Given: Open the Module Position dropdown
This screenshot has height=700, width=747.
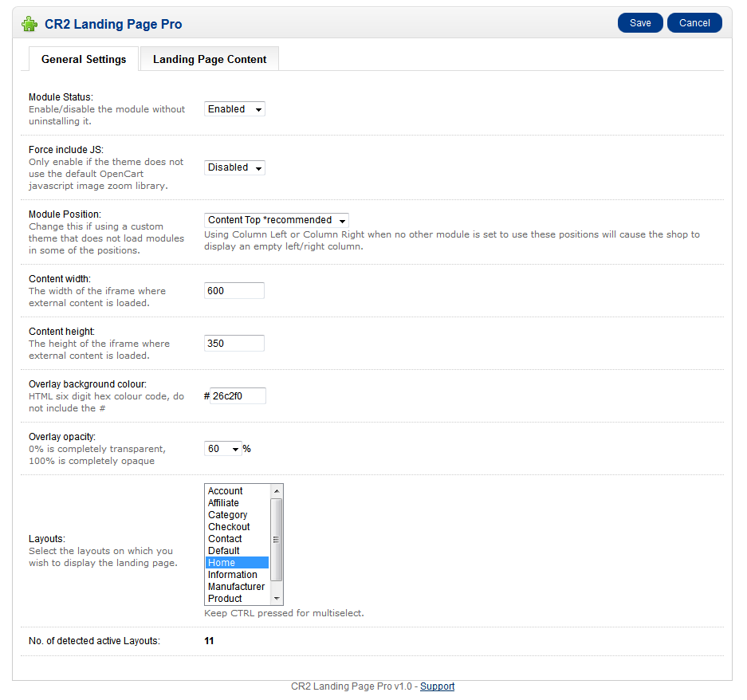Looking at the screenshot, I should 277,220.
